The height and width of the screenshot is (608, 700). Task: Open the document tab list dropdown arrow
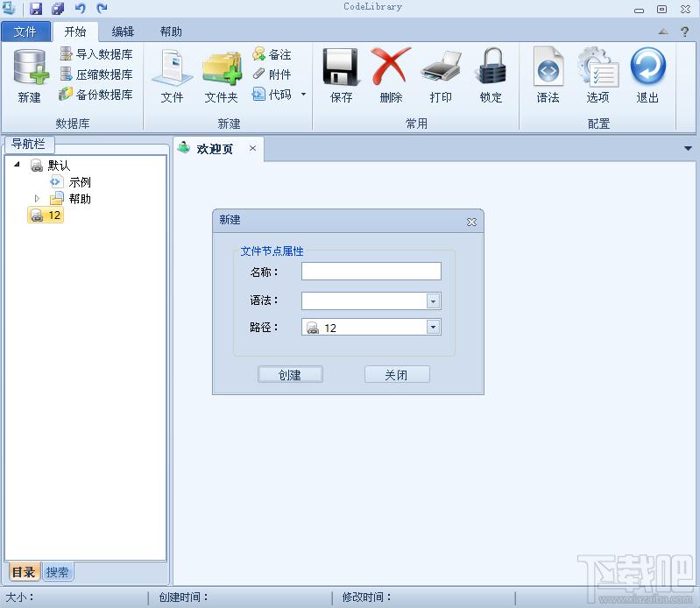click(x=688, y=148)
